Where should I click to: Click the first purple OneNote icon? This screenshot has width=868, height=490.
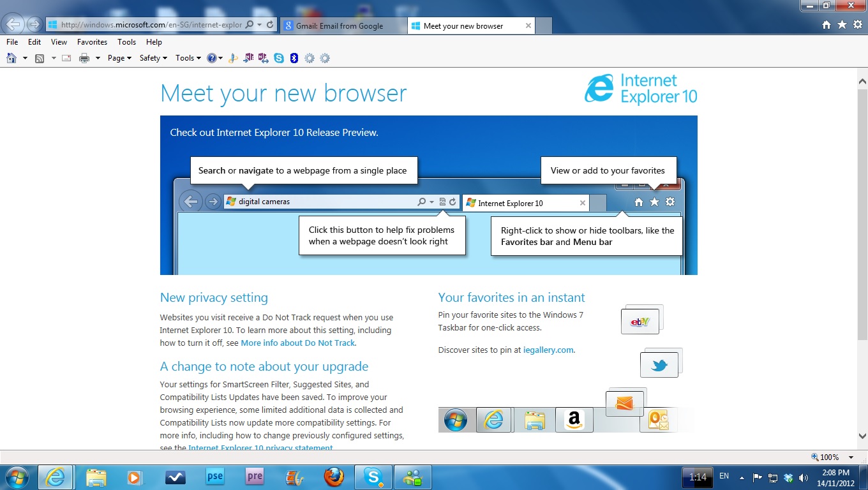click(x=249, y=58)
